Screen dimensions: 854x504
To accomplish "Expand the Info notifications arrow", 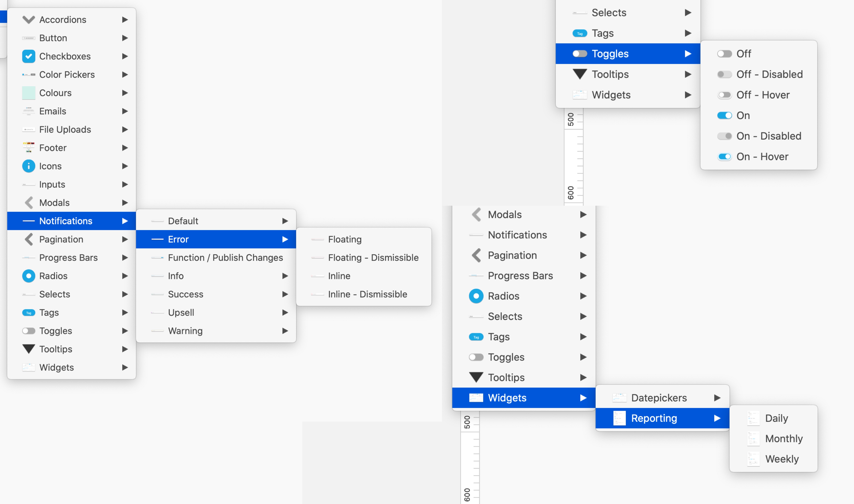I will click(x=285, y=276).
